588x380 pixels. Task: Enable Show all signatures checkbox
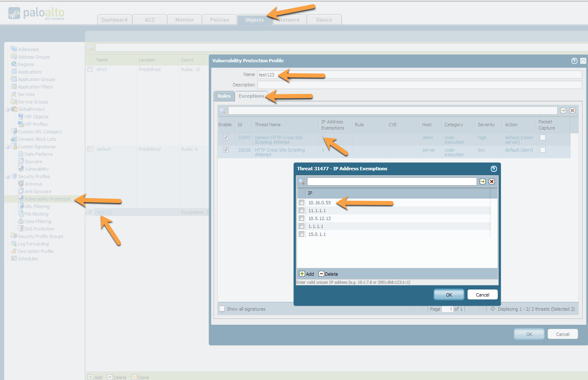pos(222,309)
